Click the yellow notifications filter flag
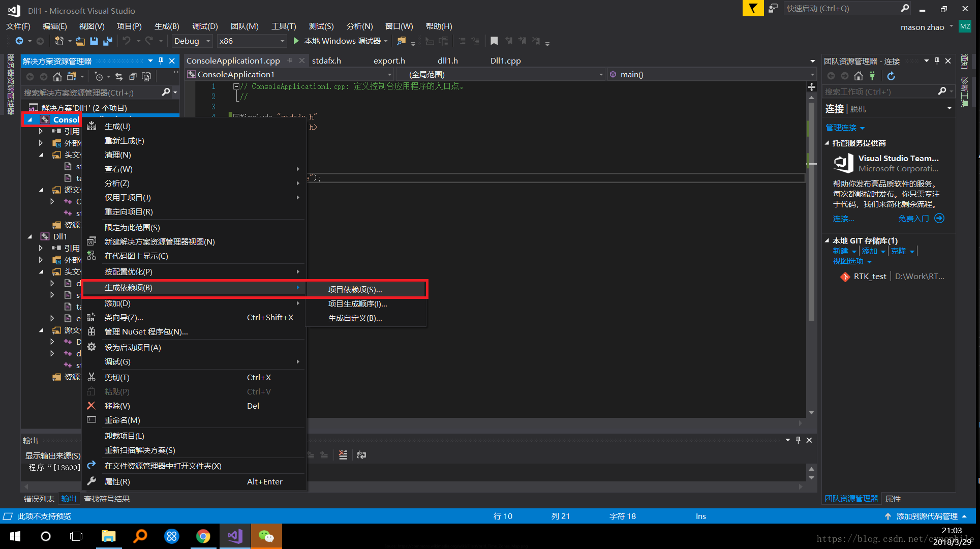The image size is (980, 549). pos(753,8)
